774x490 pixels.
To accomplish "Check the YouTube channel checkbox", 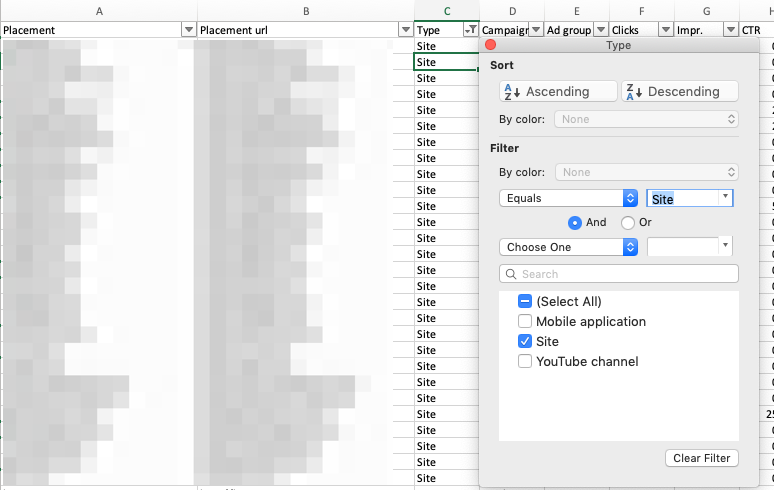I will click(x=525, y=362).
